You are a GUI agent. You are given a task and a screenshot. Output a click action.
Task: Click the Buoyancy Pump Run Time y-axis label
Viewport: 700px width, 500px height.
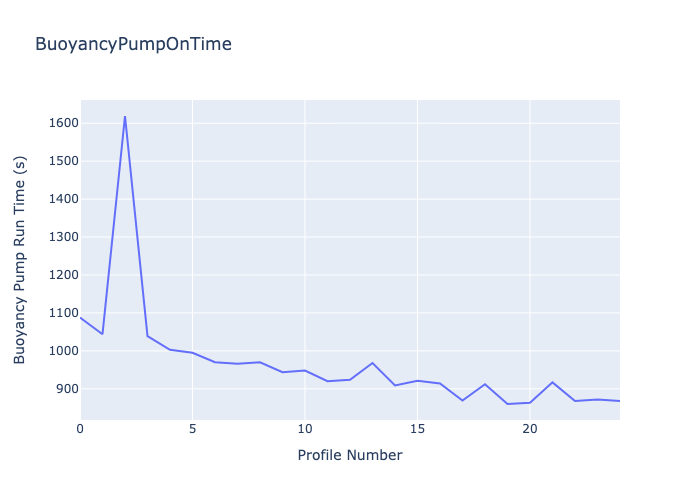20,260
